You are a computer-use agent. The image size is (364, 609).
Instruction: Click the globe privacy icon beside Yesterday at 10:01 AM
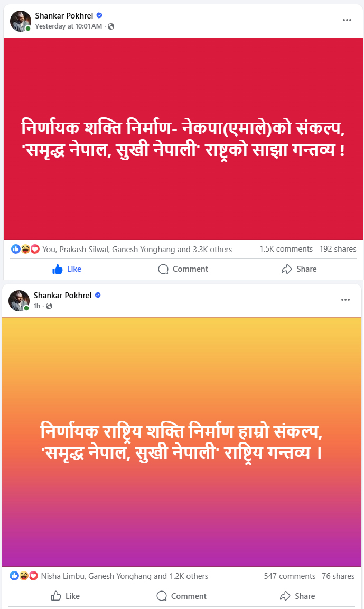pyautogui.click(x=111, y=26)
